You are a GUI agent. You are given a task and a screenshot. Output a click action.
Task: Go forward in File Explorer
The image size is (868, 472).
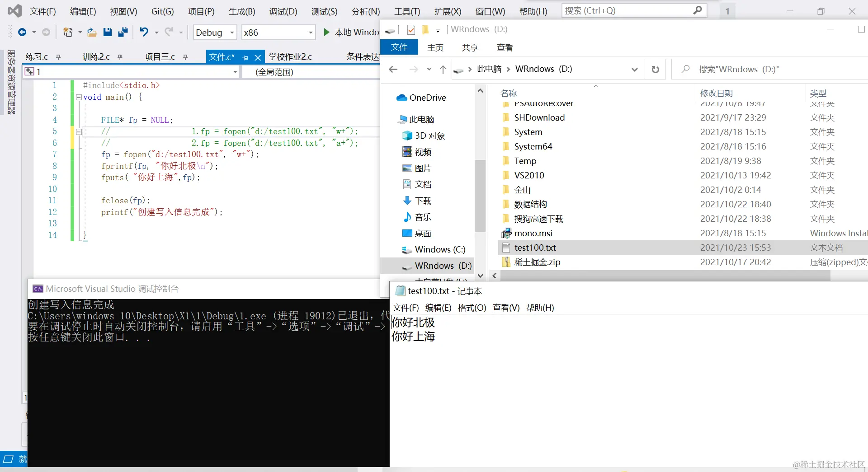413,69
